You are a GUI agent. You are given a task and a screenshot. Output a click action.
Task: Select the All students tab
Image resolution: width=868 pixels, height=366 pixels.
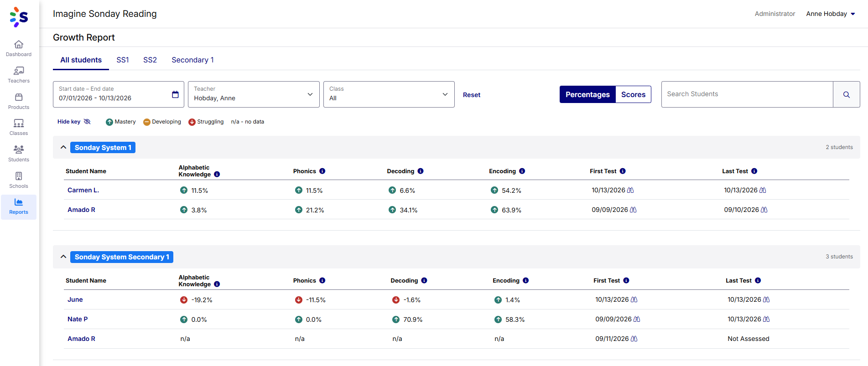tap(81, 60)
